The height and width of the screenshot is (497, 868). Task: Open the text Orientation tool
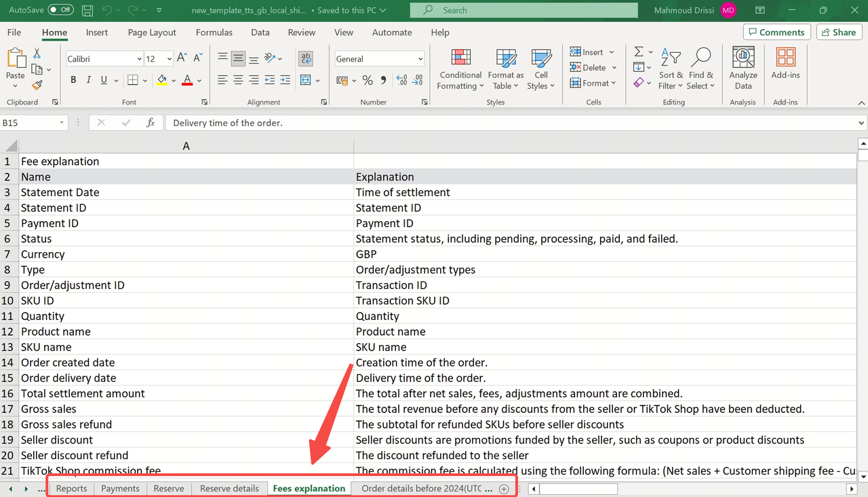coord(270,58)
